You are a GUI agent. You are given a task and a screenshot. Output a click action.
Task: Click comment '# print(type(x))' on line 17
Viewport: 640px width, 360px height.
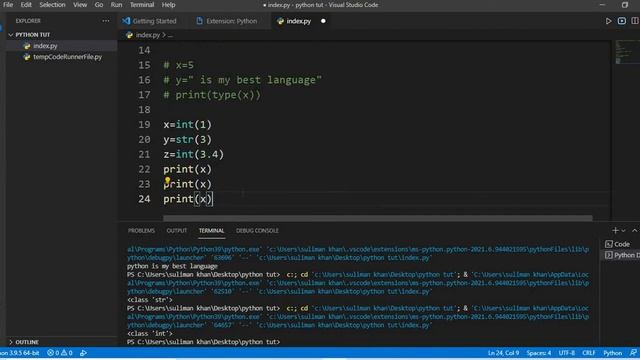pyautogui.click(x=212, y=95)
